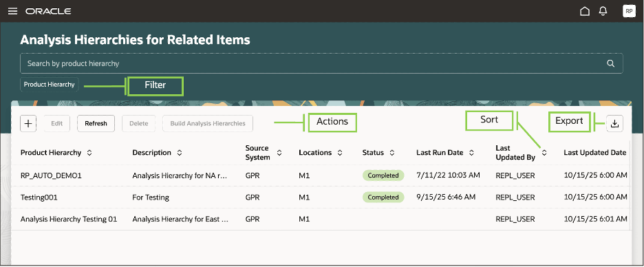Click the 7/11/22 10:03 AM run date

coord(448,175)
